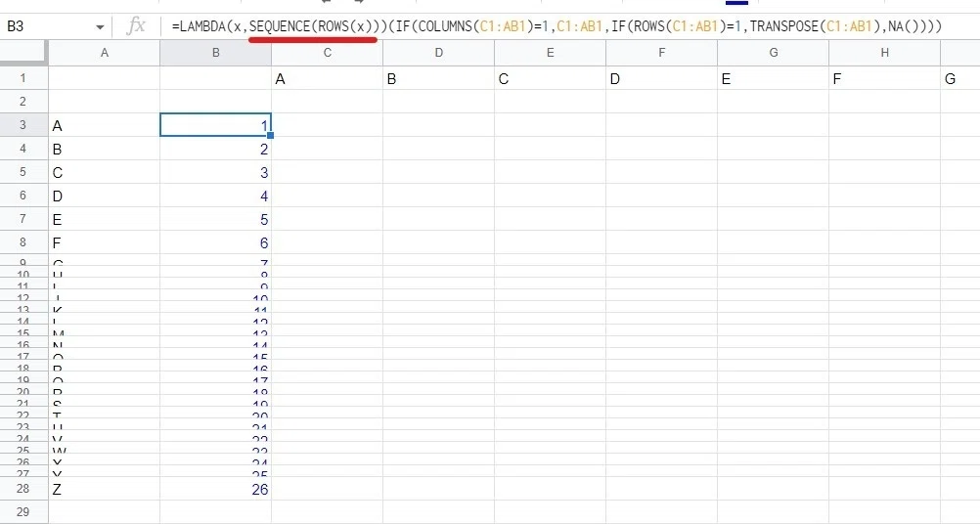
Task: Select row 3 header
Action: [x=23, y=125]
